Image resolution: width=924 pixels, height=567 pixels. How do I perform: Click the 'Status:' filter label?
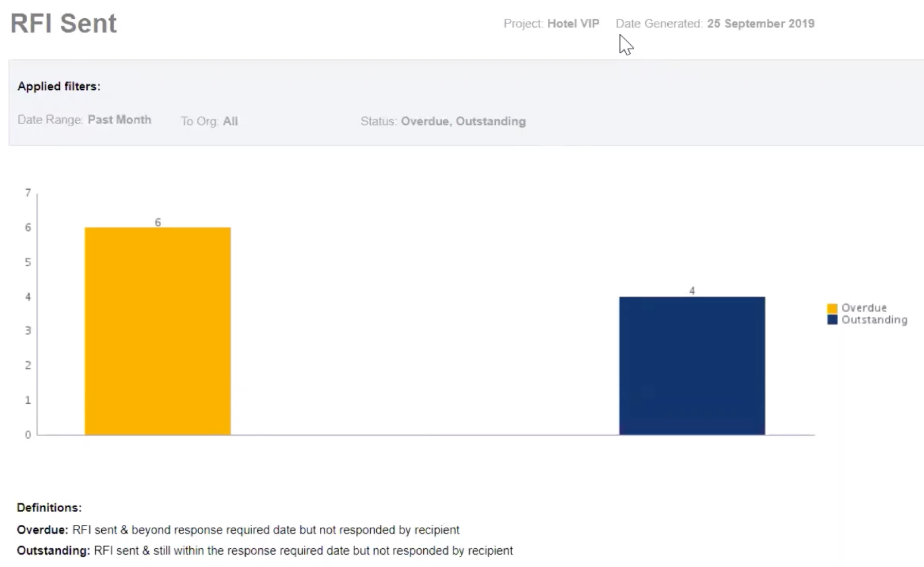378,121
